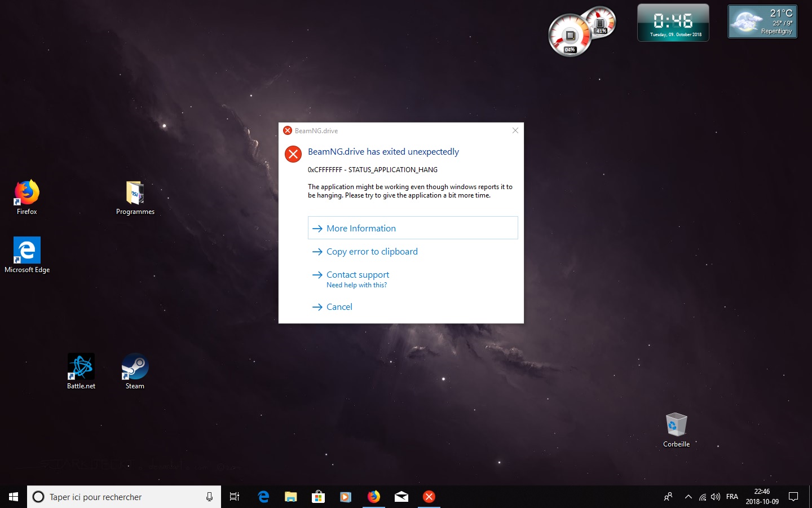Image resolution: width=812 pixels, height=508 pixels.
Task: Activate the search microphone icon
Action: [x=209, y=497]
